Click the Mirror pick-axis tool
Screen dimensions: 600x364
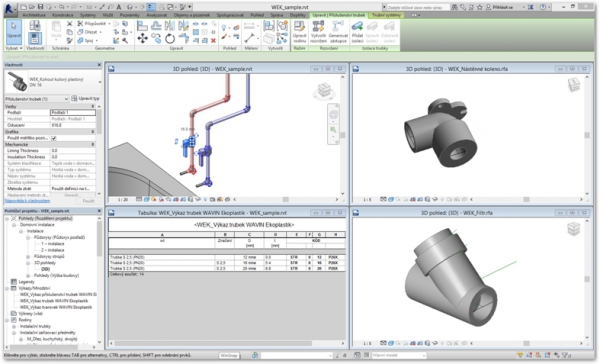pos(170,26)
